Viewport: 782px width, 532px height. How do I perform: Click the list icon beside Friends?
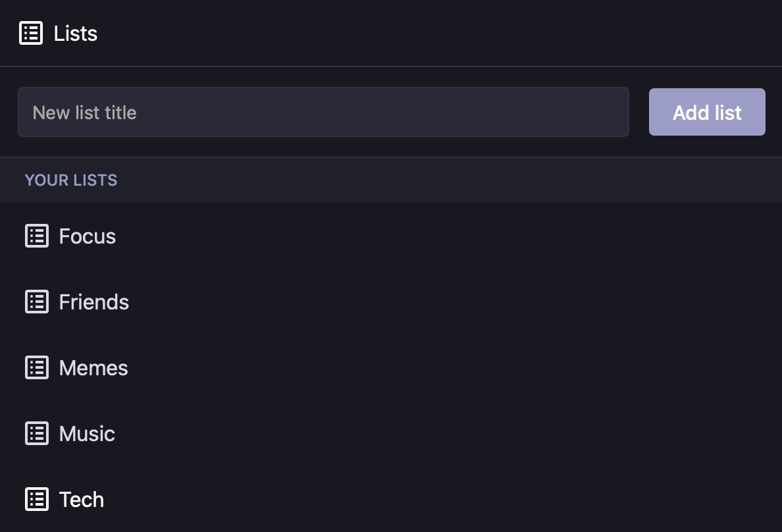coord(37,302)
